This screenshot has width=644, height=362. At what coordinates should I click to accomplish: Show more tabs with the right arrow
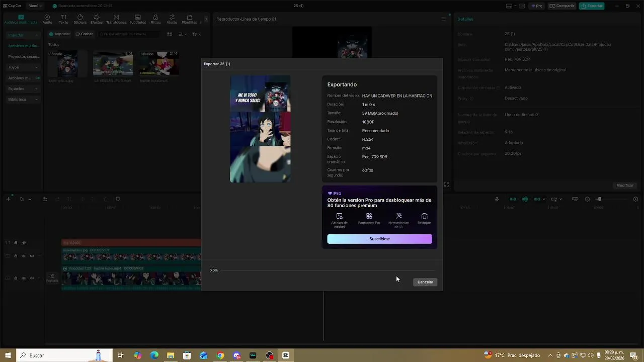pos(207,19)
